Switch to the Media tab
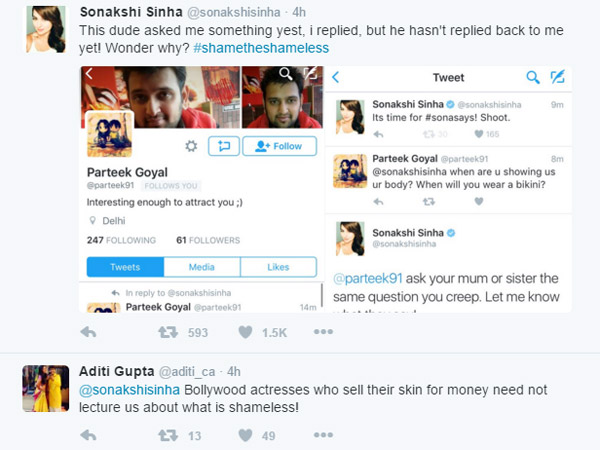The width and height of the screenshot is (600, 450). click(x=201, y=267)
